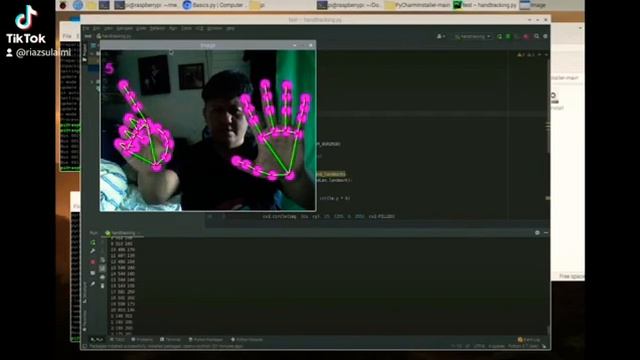640x360 pixels.
Task: Hide the Run tool window
Action: tap(546, 233)
